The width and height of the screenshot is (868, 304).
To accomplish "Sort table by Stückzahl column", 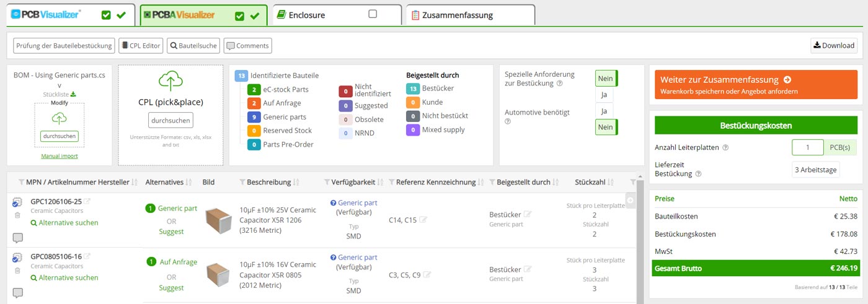I will tap(611, 183).
